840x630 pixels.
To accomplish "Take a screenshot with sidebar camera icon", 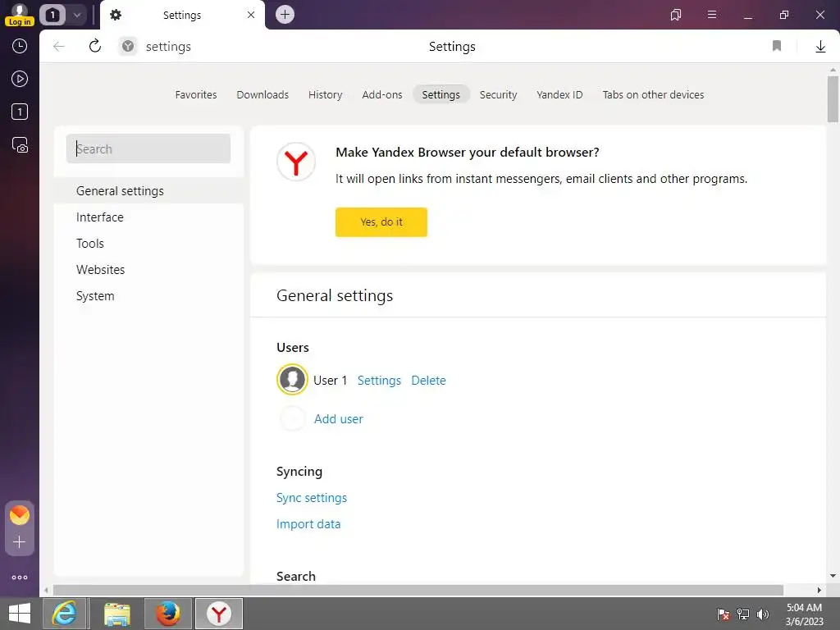I will click(x=20, y=144).
